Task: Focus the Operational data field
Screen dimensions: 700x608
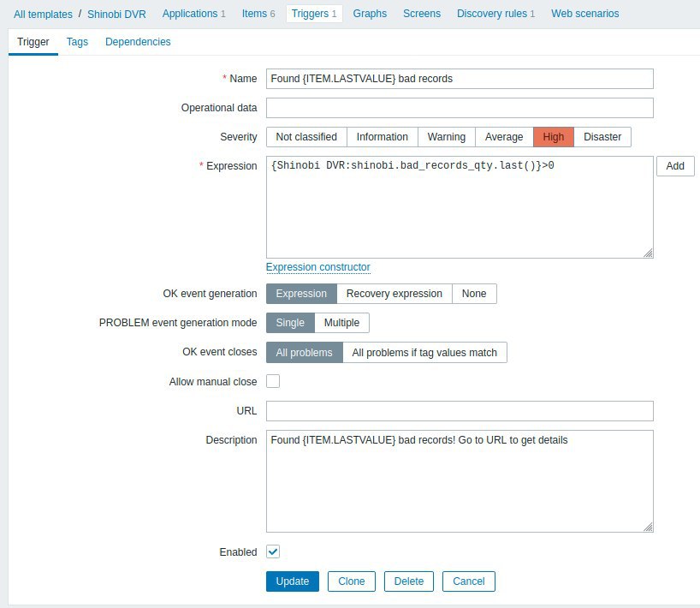Action: tap(460, 108)
